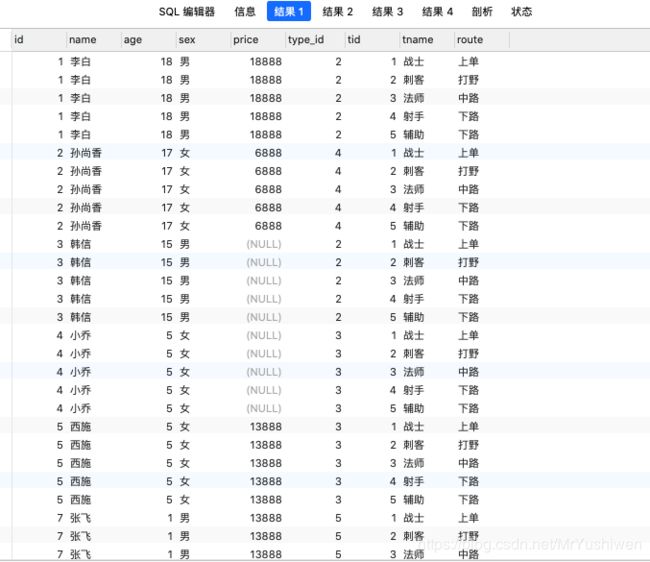Click 男 in the 韩信 射手 row
Viewport: 650px width, 562px height.
coord(184,299)
